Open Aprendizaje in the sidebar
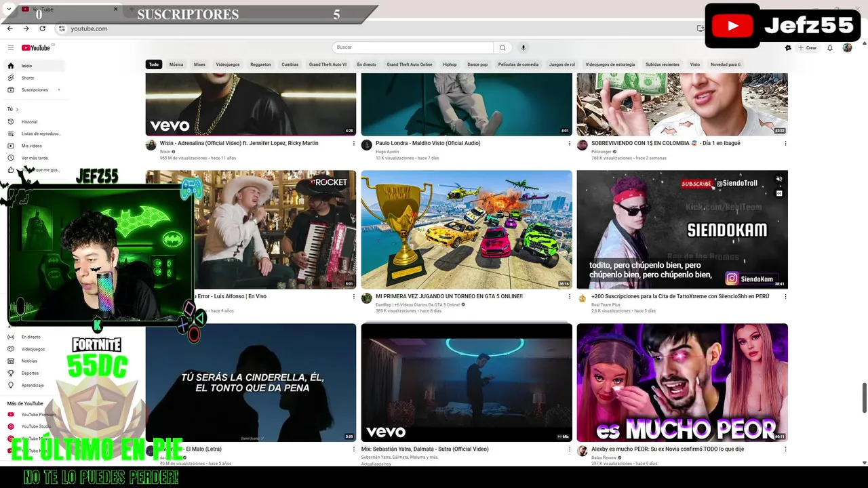Viewport: 868px width, 488px height. click(x=34, y=385)
